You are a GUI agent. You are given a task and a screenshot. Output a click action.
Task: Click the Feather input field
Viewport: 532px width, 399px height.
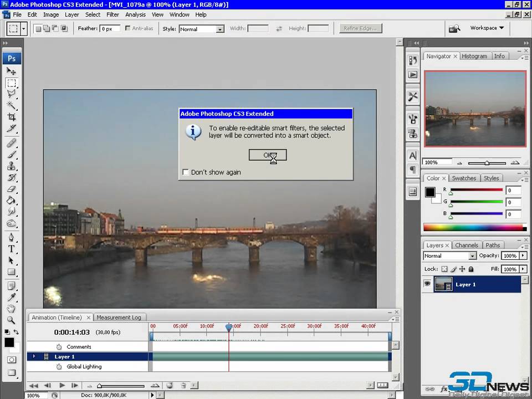[110, 28]
